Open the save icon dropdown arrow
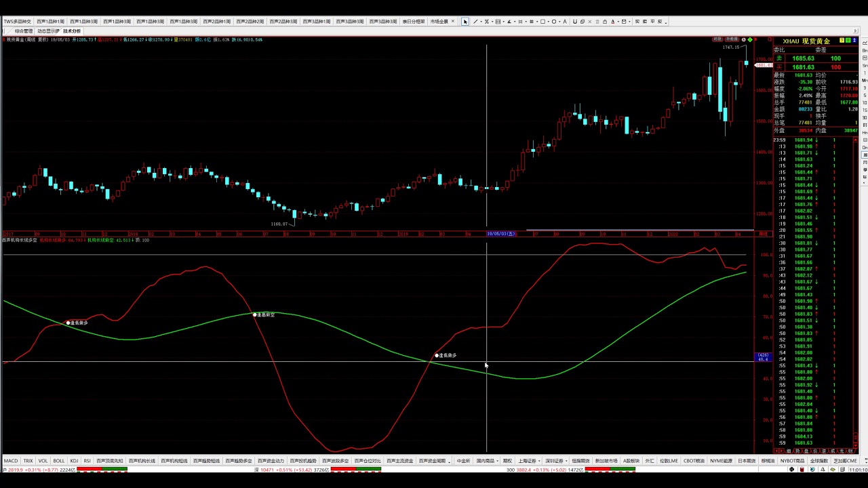The height and width of the screenshot is (488, 868). (x=629, y=22)
